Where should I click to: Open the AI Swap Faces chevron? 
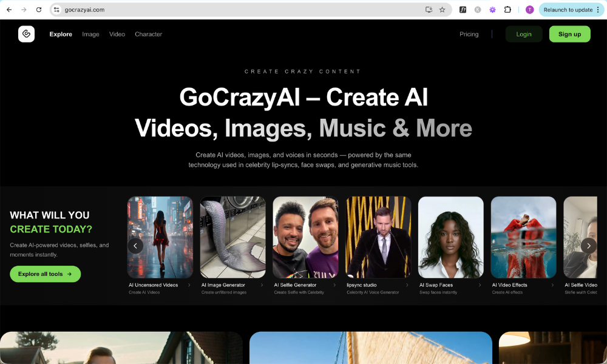(x=481, y=285)
